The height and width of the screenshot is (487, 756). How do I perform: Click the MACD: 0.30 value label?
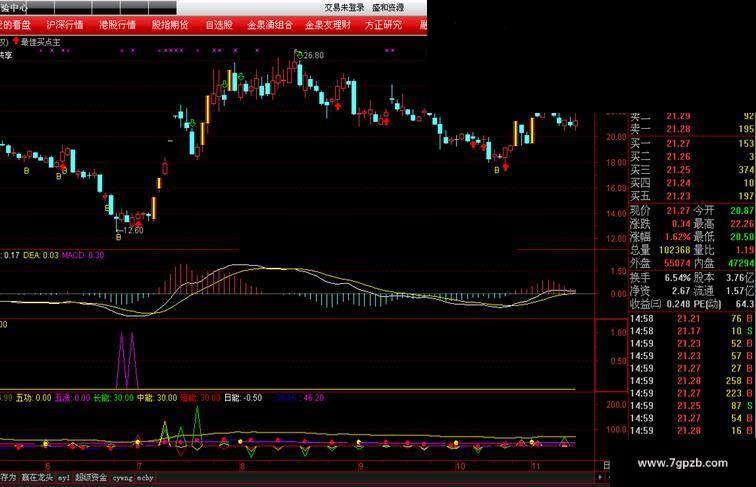pos(83,255)
